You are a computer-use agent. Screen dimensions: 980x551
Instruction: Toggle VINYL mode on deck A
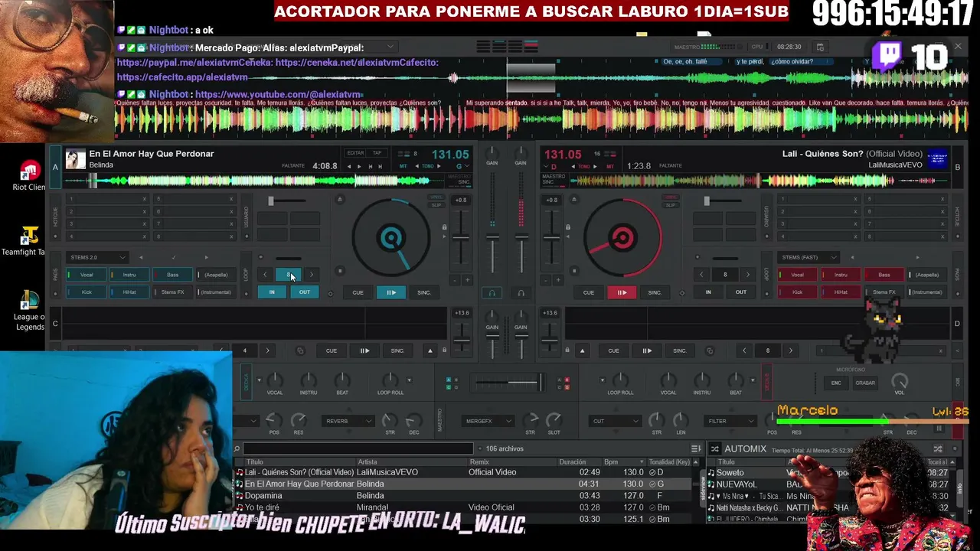click(436, 197)
